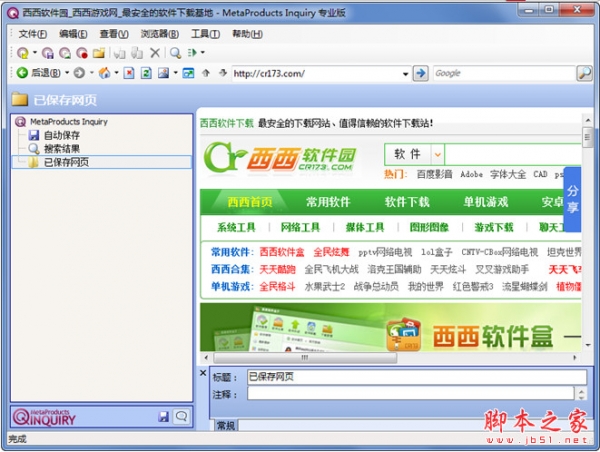Click the 系统工具 category link
This screenshot has width=600, height=452.
pyautogui.click(x=236, y=227)
